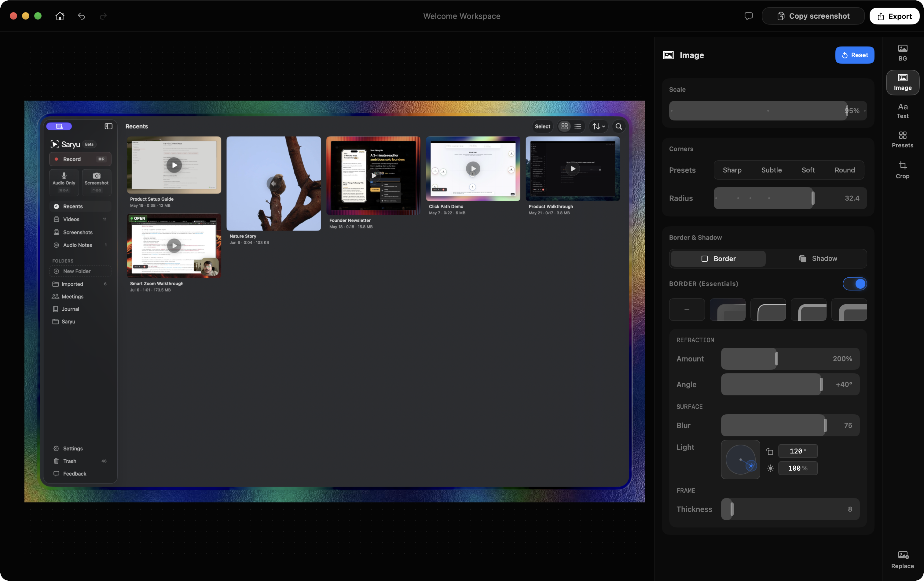Select the Round corners preset

[x=844, y=170]
